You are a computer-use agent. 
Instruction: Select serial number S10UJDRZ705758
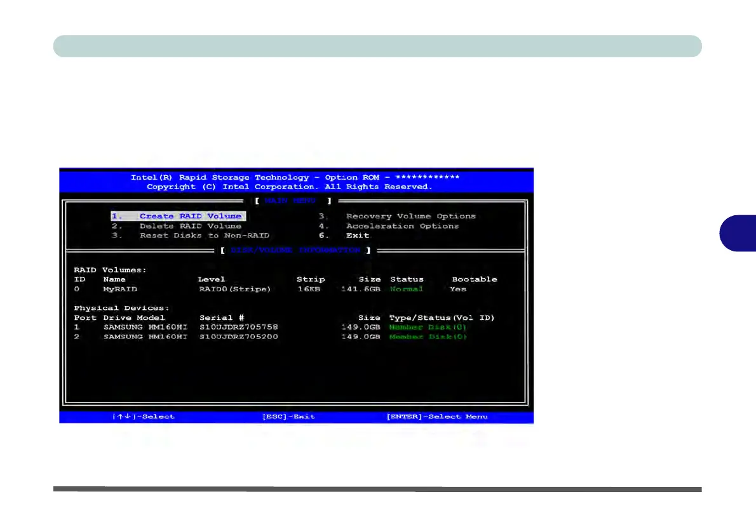coord(238,327)
